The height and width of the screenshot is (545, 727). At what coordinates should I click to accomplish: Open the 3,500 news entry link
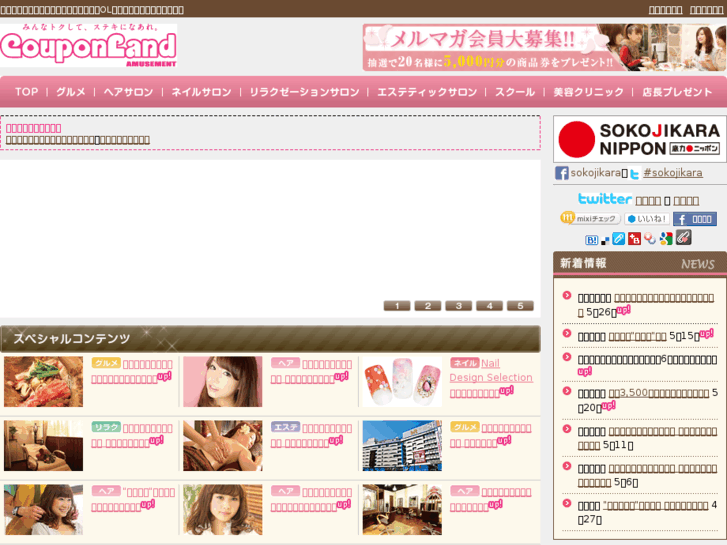659,393
